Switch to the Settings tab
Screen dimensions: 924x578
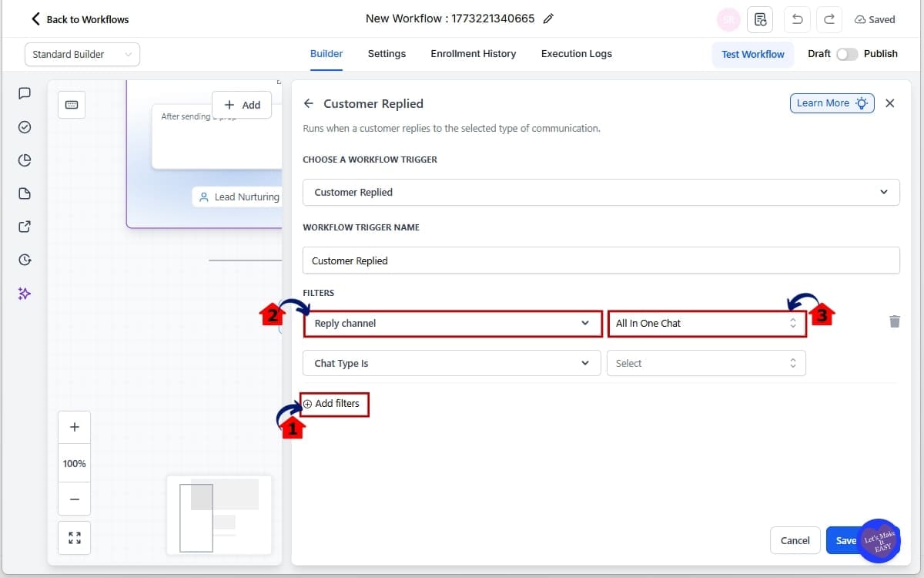[x=387, y=54]
